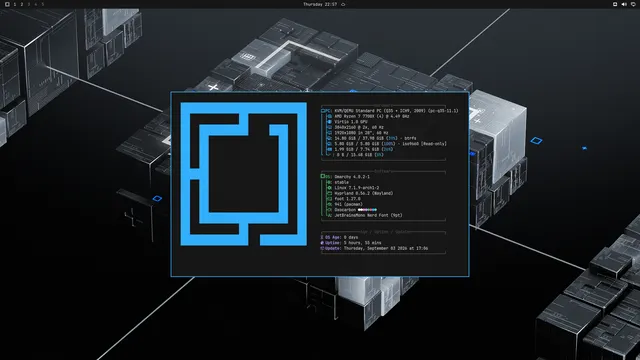Switch to workspace 1
Screen dimensions: 640x360
click(x=15, y=4)
